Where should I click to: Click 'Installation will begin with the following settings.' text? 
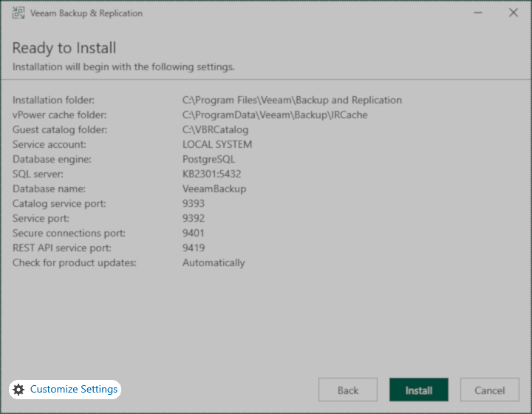tap(123, 67)
